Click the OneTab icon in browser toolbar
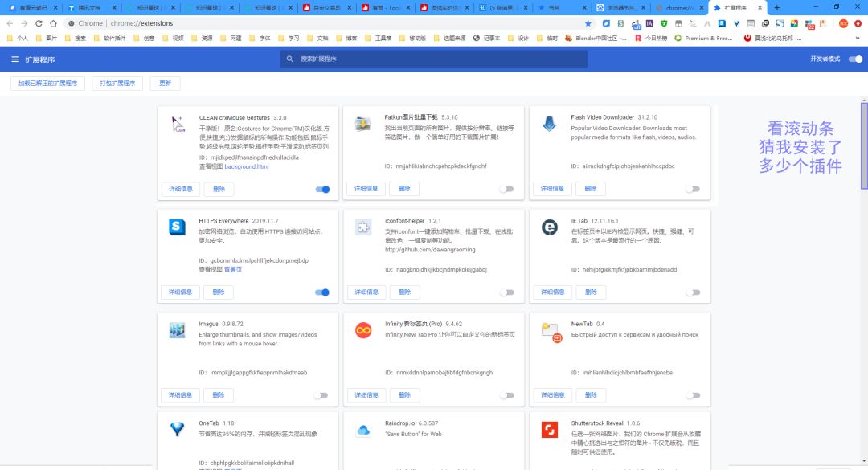The width and height of the screenshot is (868, 470). (736, 23)
